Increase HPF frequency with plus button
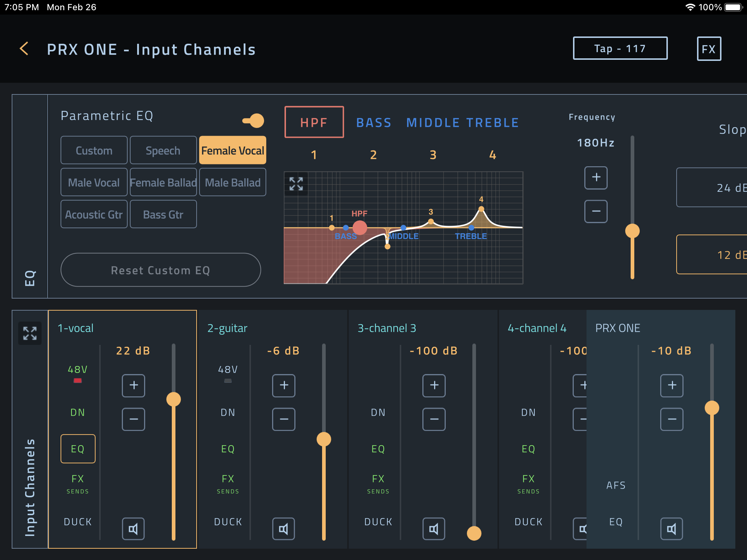 596,178
